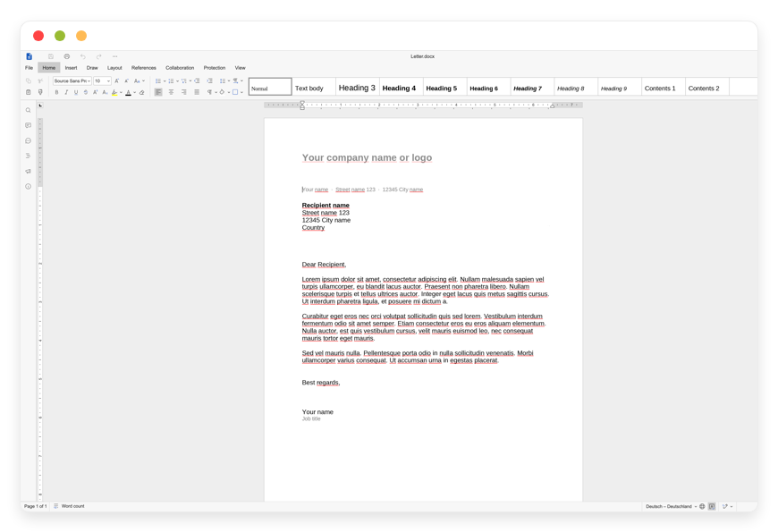778x532 pixels.
Task: Justify the paragraph text
Action: pos(197,92)
